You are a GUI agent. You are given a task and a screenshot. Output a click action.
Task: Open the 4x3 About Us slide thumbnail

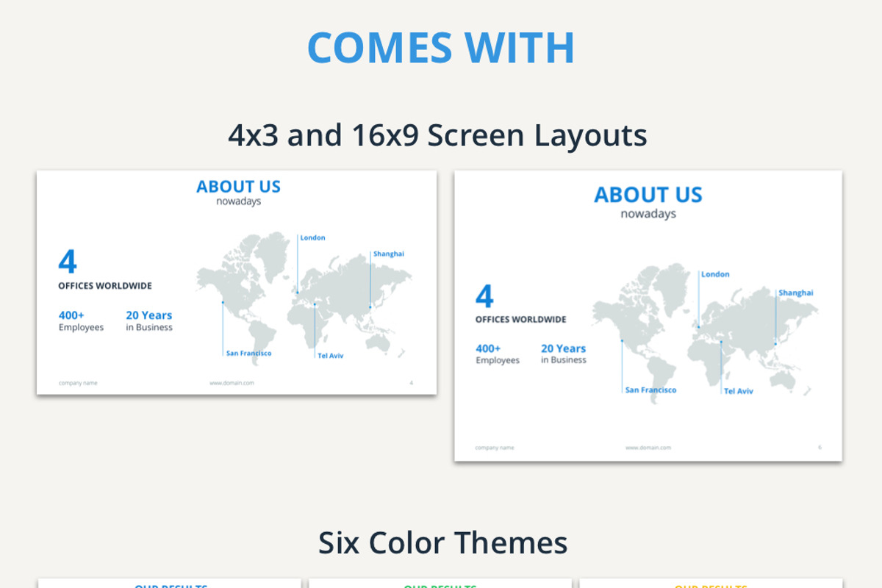tap(648, 316)
